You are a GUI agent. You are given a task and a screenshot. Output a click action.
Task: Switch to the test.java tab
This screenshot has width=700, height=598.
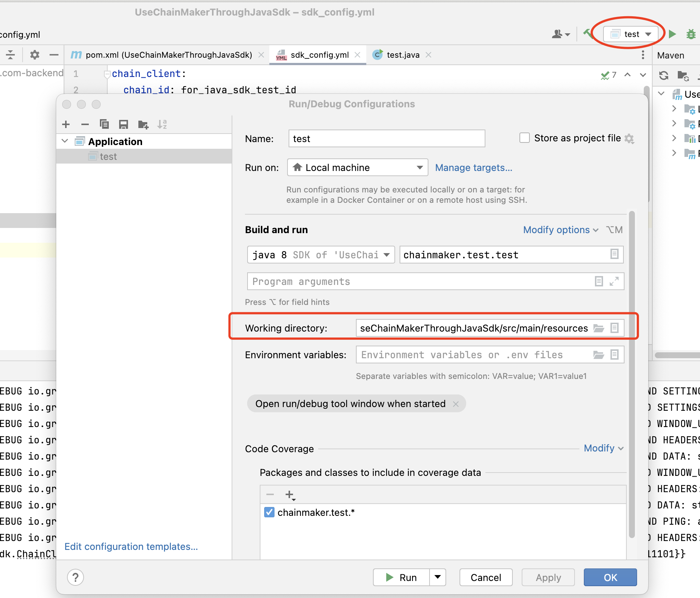pyautogui.click(x=403, y=55)
